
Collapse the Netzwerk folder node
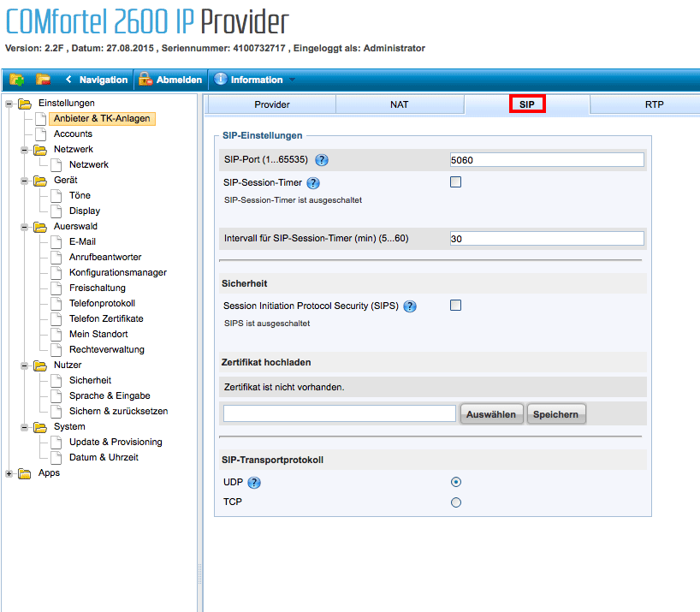25,150
